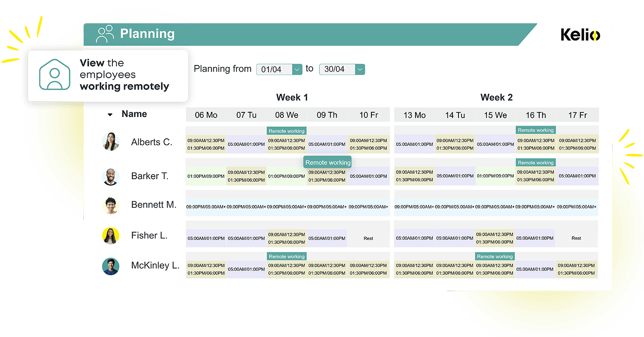The width and height of the screenshot is (644, 337).
Task: Select the 13 Mo column header
Action: 415,115
